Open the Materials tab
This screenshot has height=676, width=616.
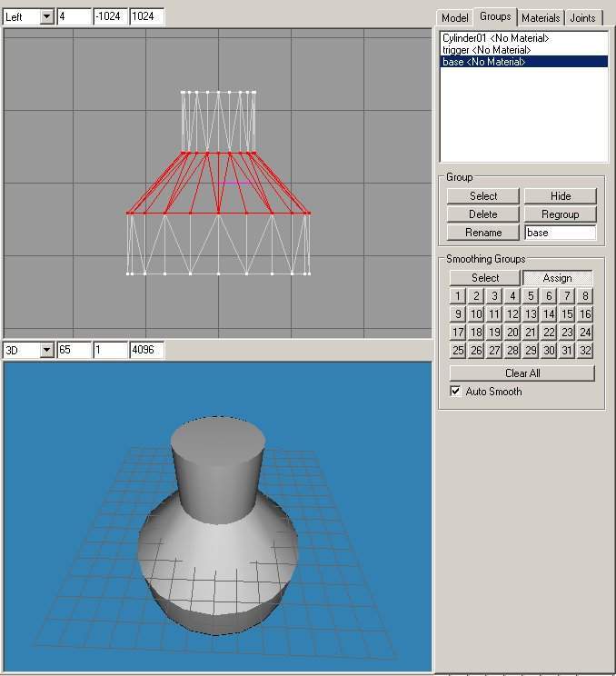pos(541,18)
